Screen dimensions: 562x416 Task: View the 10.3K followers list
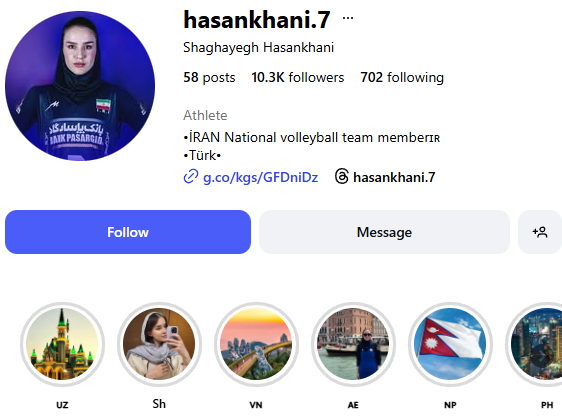297,77
